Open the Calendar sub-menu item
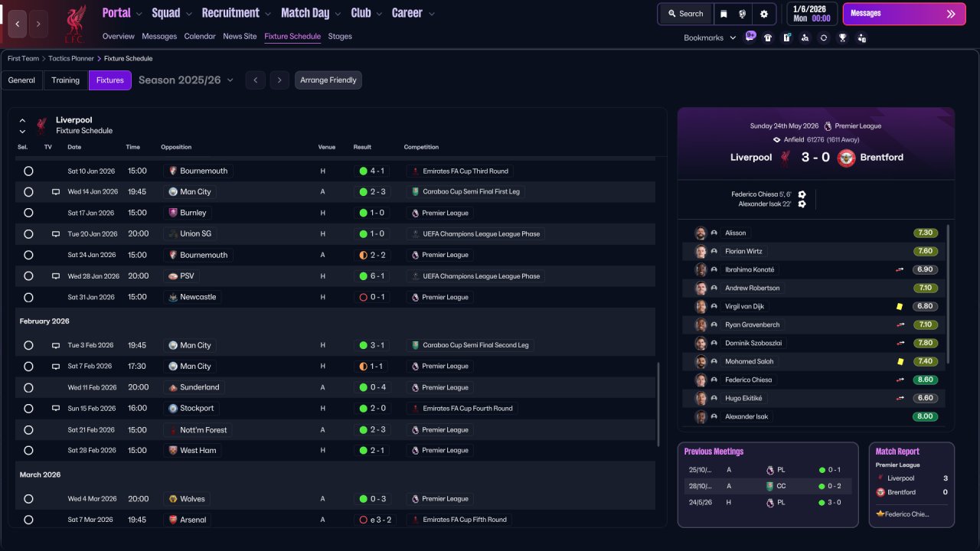The image size is (980, 551). tap(200, 36)
